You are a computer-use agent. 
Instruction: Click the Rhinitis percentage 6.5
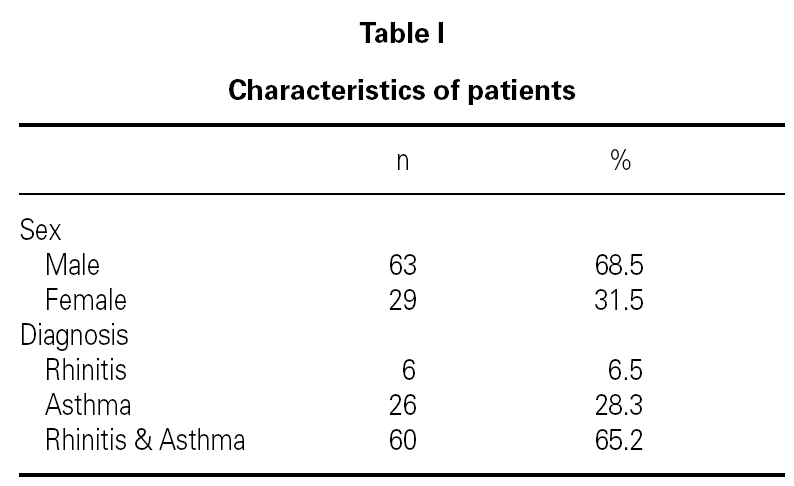625,370
